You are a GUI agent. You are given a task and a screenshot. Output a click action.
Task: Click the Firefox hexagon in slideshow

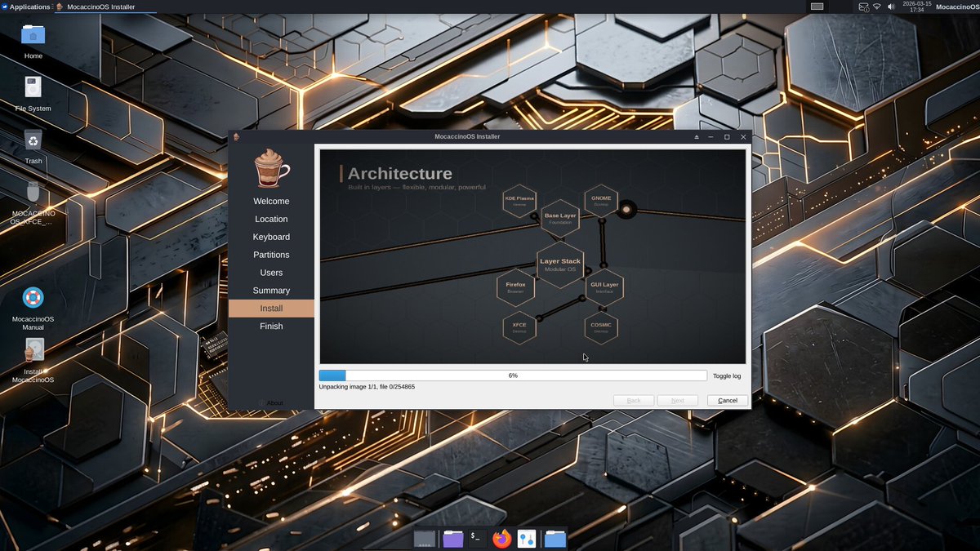pos(515,287)
